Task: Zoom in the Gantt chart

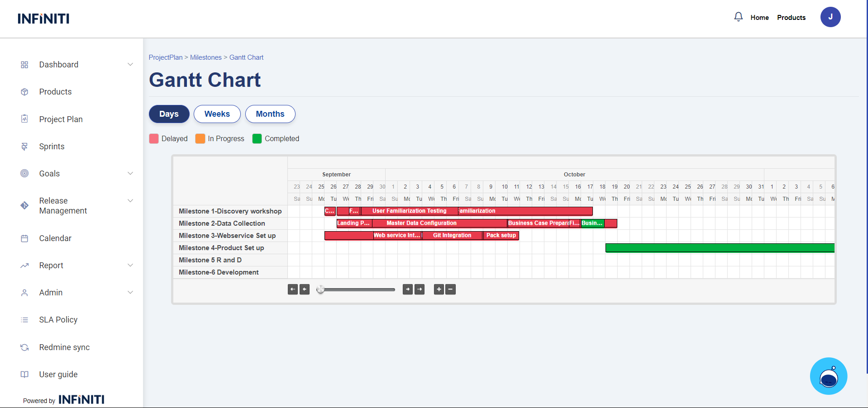Action: point(439,289)
